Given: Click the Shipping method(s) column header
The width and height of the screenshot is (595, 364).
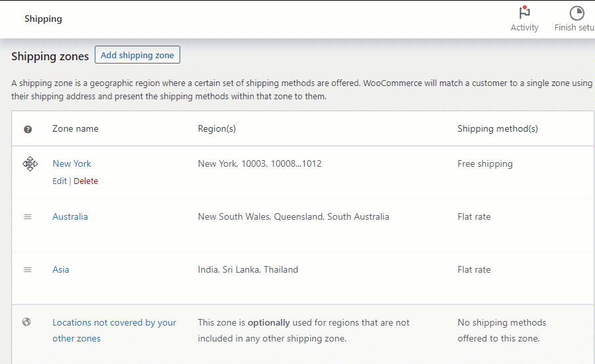Looking at the screenshot, I should pos(498,129).
